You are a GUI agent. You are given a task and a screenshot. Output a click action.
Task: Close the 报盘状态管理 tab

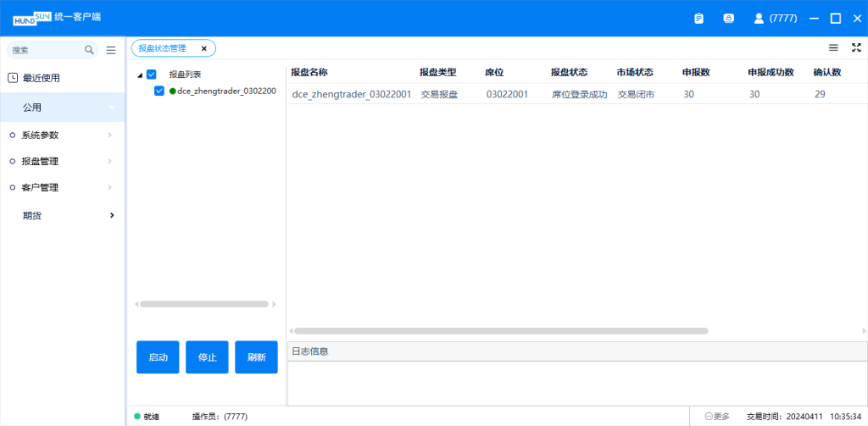(x=203, y=48)
